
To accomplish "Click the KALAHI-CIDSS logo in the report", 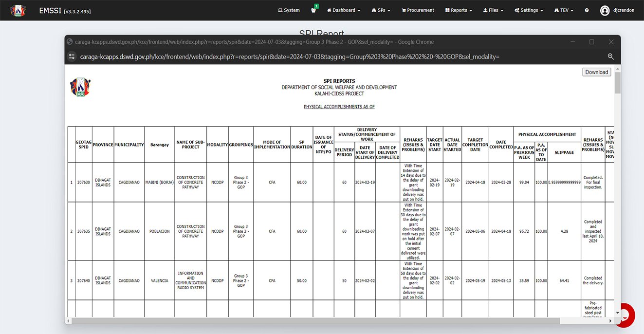I will (x=80, y=87).
